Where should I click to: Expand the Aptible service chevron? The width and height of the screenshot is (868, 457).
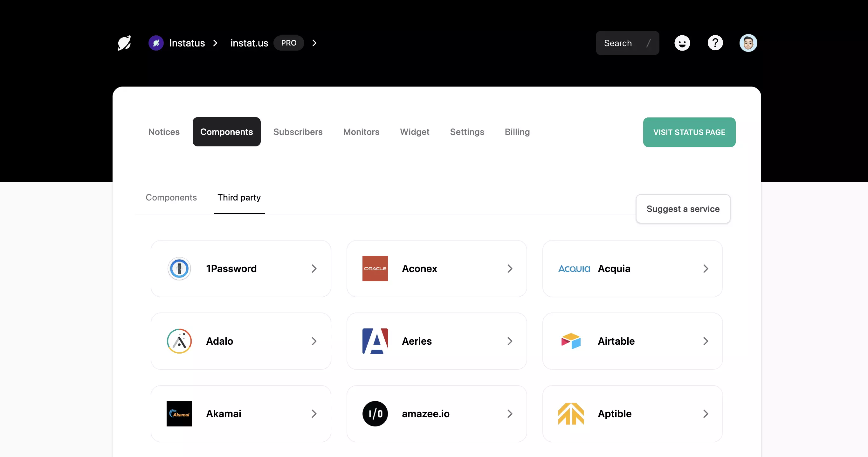coord(705,413)
